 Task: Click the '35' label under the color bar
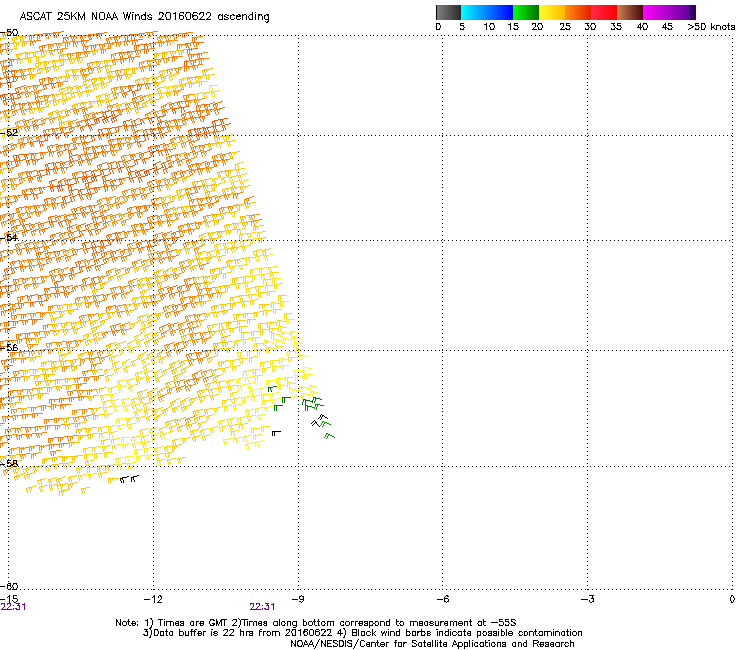616,27
